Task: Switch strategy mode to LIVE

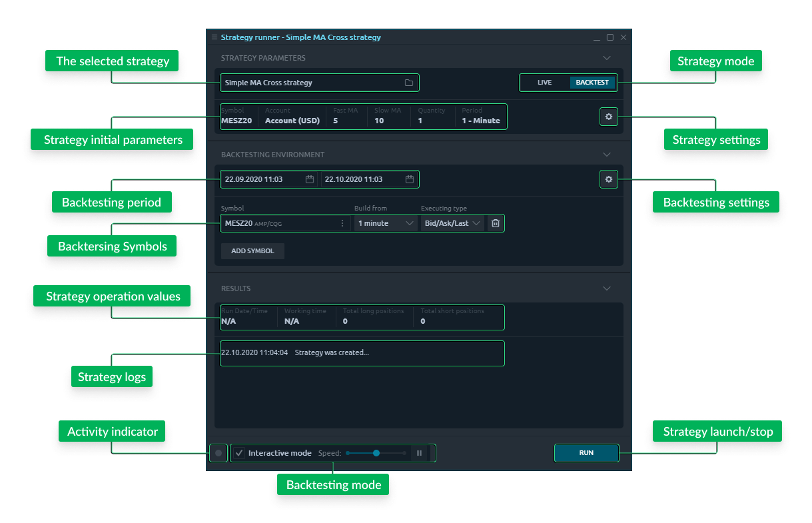Action: (x=544, y=83)
